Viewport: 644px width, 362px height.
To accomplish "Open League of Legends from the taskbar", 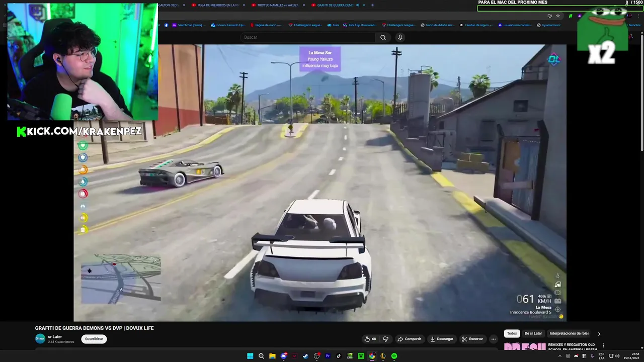I will click(383, 356).
